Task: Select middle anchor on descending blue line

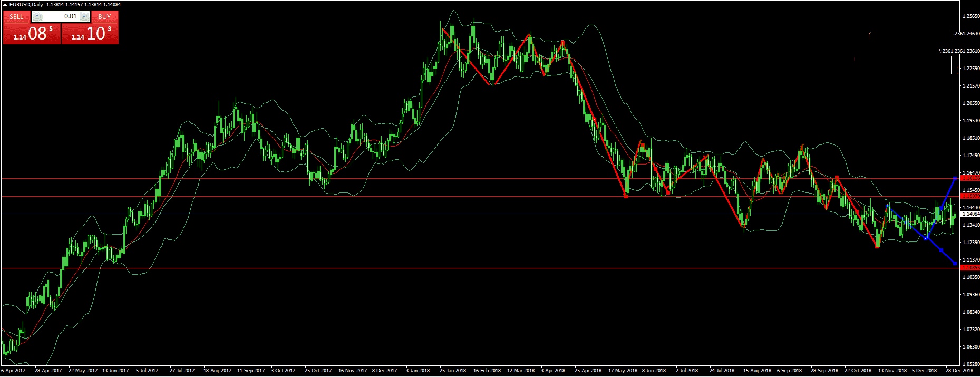Action: (941, 250)
